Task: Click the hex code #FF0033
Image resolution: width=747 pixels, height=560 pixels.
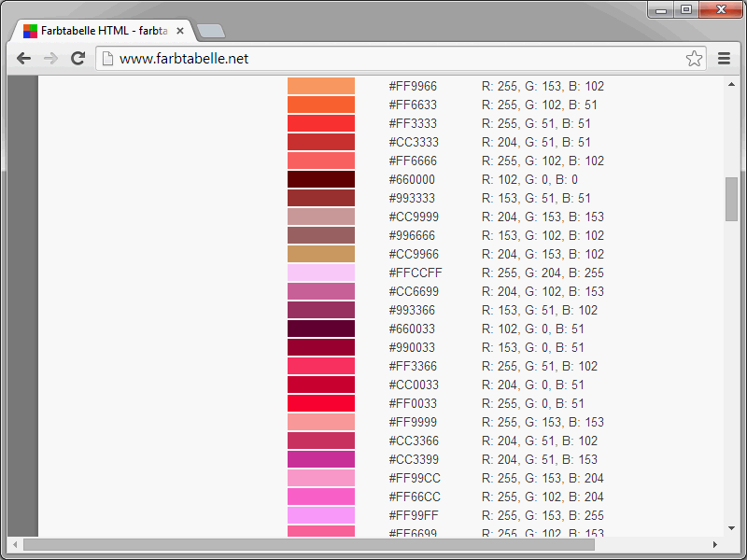Action: pos(413,403)
